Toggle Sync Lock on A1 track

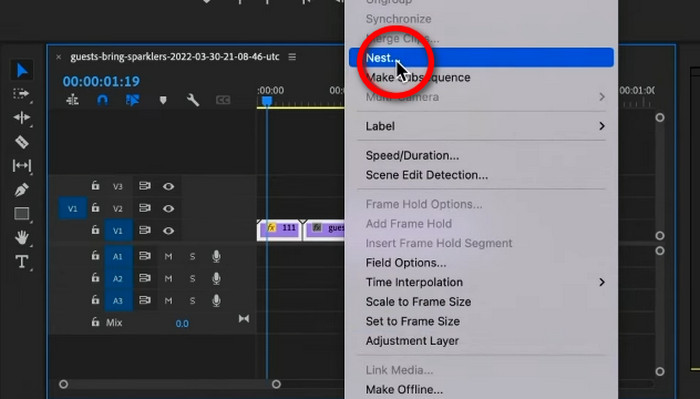click(x=144, y=256)
